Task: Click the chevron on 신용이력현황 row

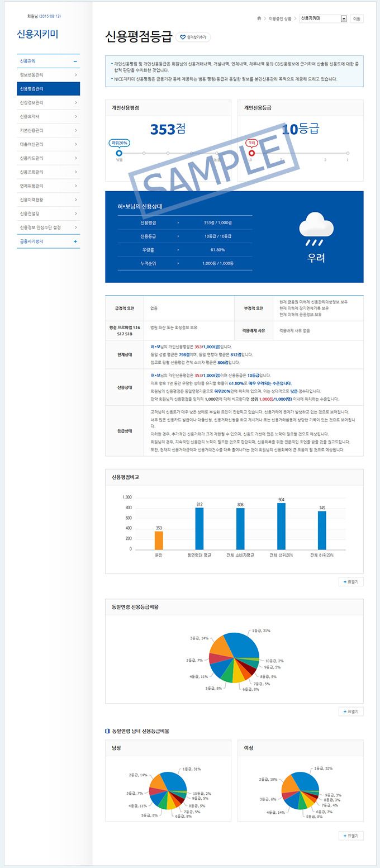Action: point(75,200)
